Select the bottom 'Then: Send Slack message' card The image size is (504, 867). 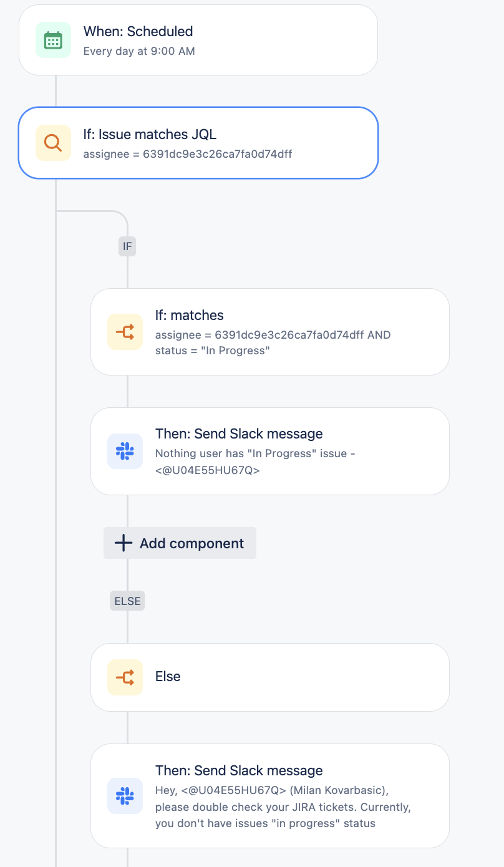(x=269, y=796)
